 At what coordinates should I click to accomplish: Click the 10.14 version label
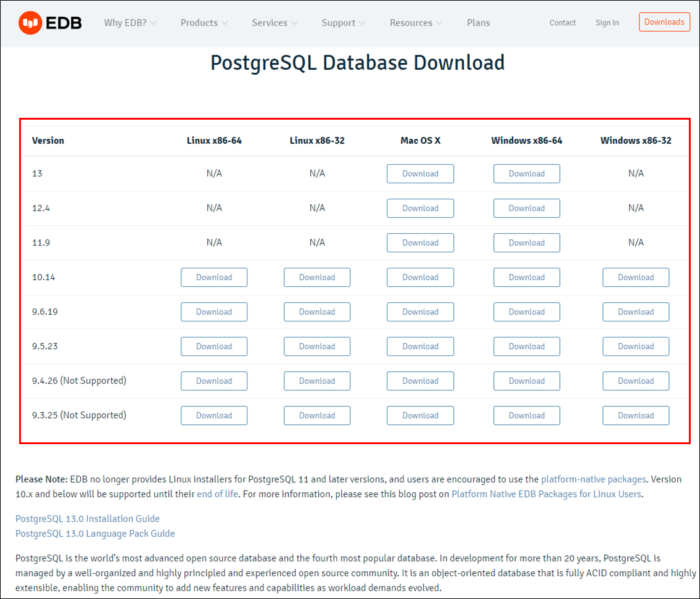click(x=43, y=277)
